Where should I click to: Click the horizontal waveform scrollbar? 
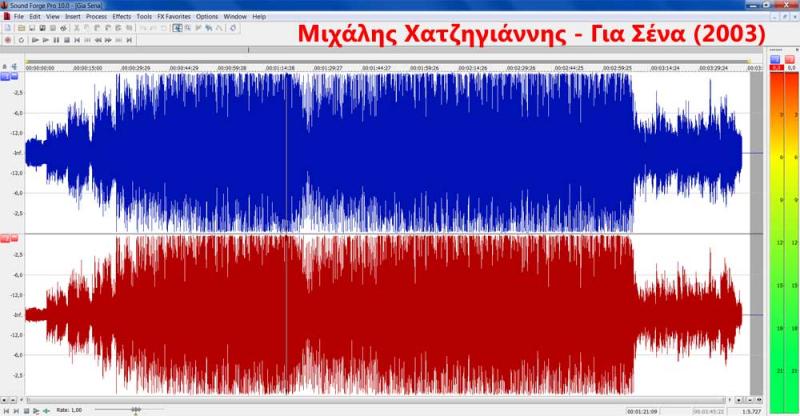click(x=376, y=400)
